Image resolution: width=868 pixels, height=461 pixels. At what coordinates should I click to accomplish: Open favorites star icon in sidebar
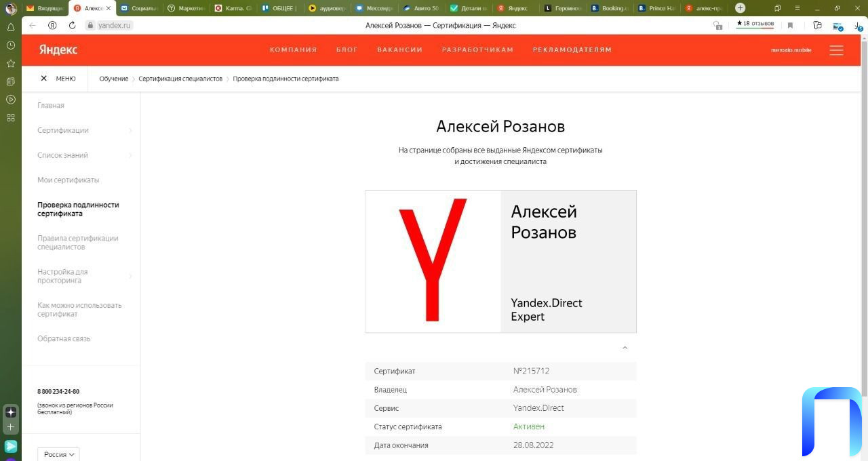point(11,63)
